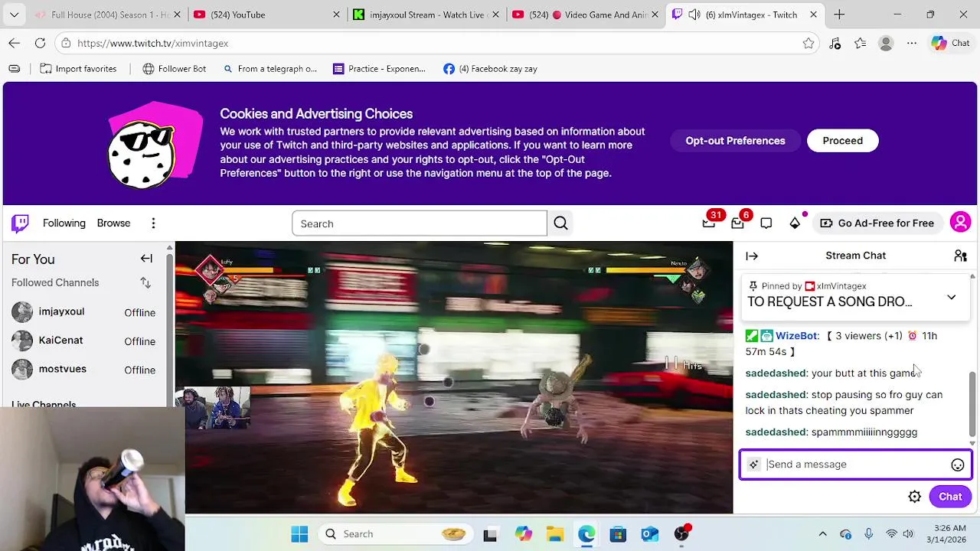Expand the pinned song request message
Viewport: 980px width, 551px height.
tap(951, 297)
